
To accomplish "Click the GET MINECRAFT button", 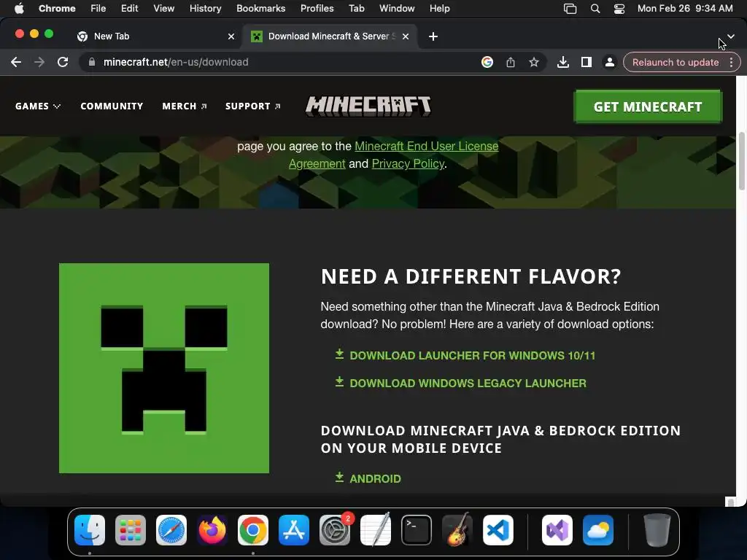I will coord(648,106).
